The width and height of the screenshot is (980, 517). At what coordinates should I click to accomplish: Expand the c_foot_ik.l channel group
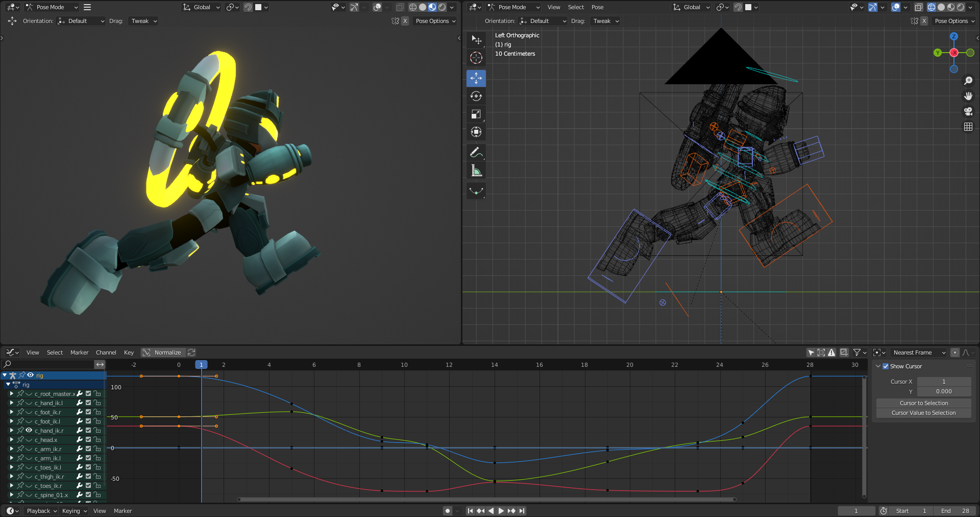pyautogui.click(x=11, y=421)
